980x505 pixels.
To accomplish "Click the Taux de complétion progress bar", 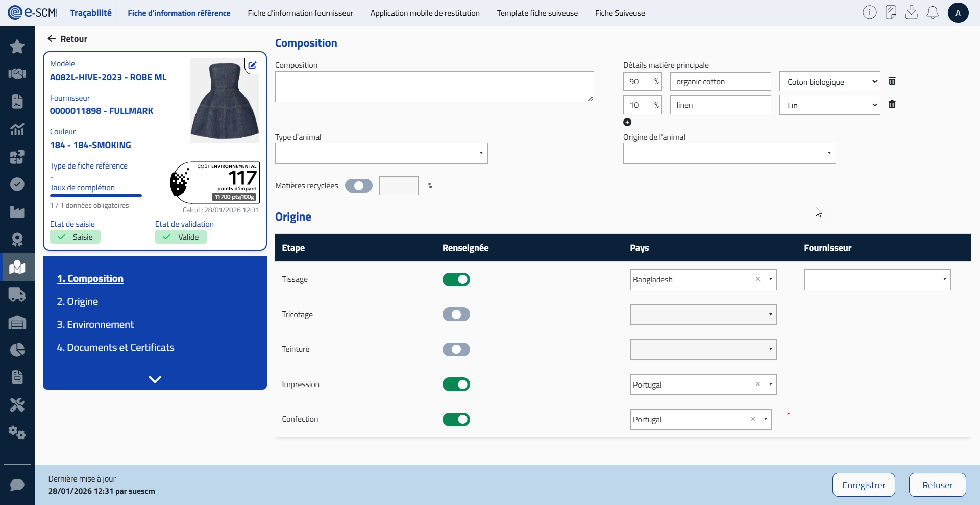I will click(x=96, y=196).
